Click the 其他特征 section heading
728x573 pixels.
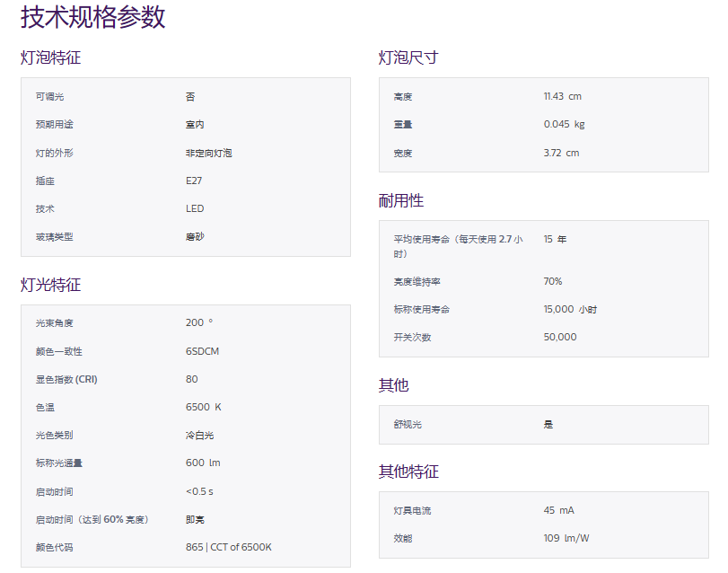[408, 472]
